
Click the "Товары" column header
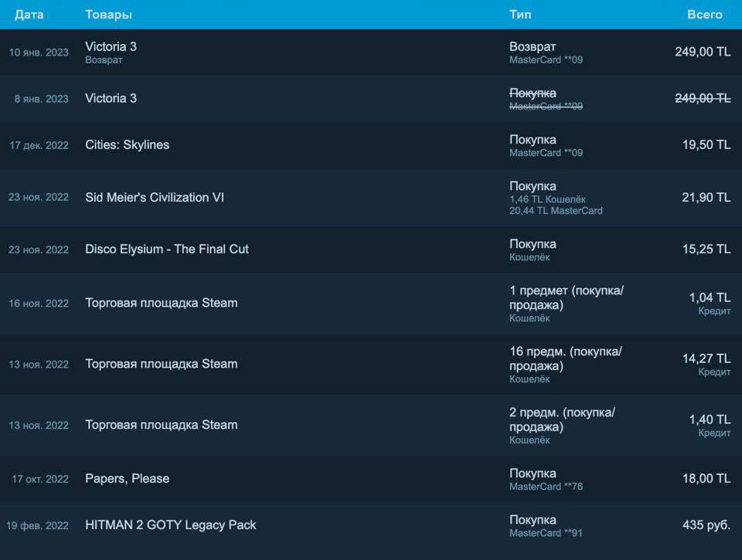click(x=108, y=15)
